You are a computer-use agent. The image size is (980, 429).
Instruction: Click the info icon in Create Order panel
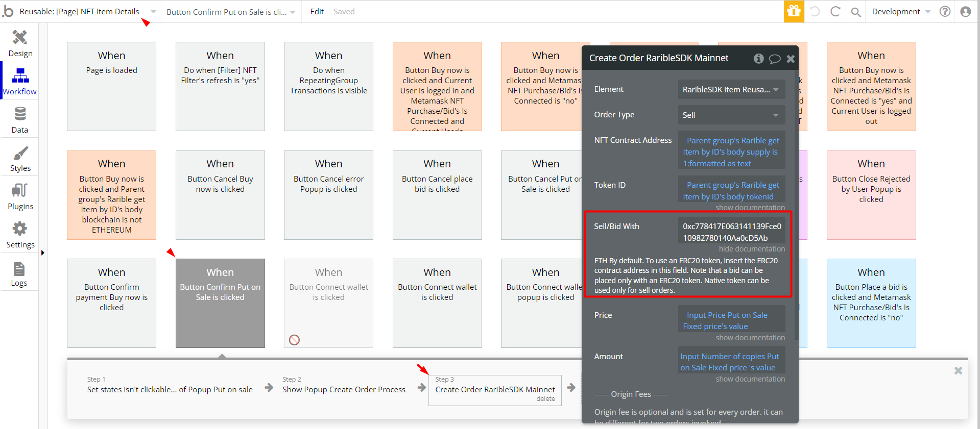[758, 58]
